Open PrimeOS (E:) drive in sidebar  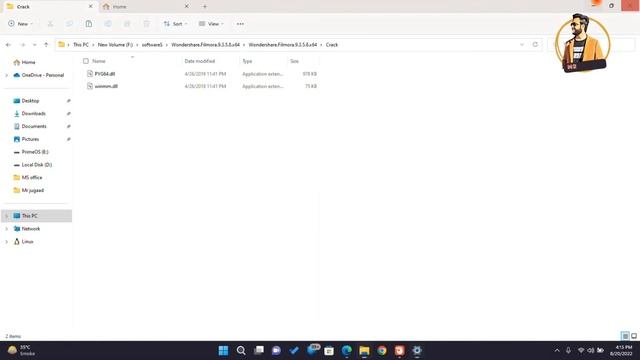(x=35, y=152)
